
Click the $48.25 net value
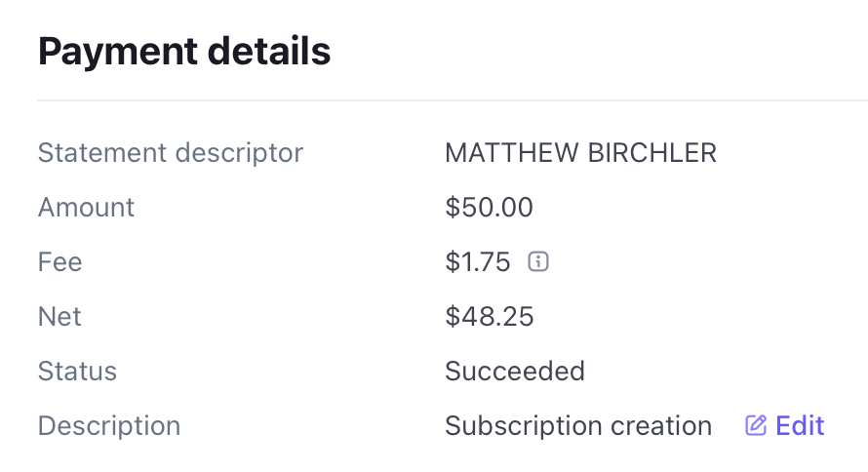490,317
